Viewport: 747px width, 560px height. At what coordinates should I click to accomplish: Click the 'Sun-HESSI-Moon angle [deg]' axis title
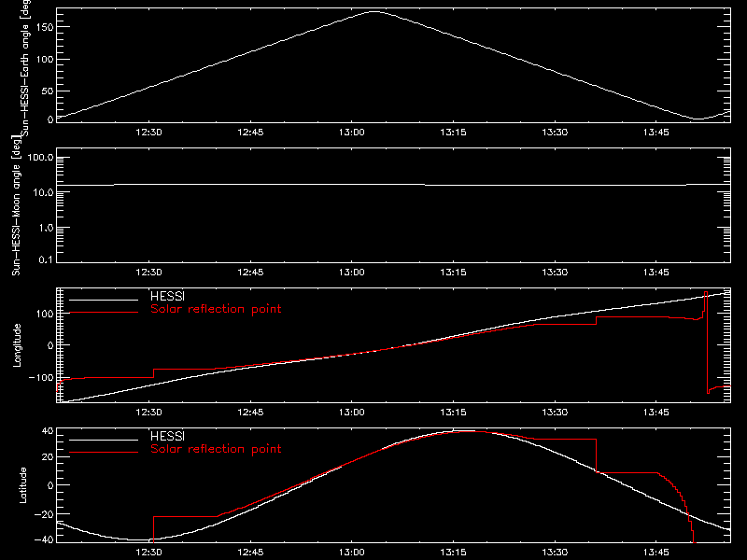[16, 205]
